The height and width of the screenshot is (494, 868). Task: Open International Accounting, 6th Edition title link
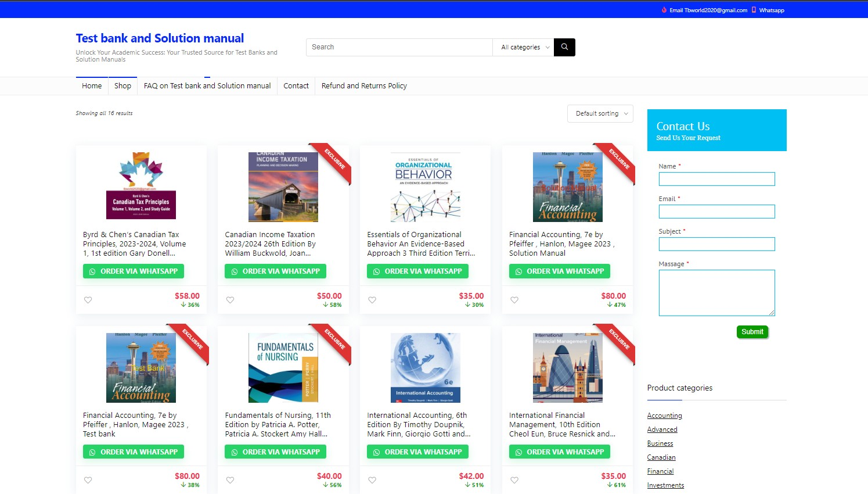[419, 425]
